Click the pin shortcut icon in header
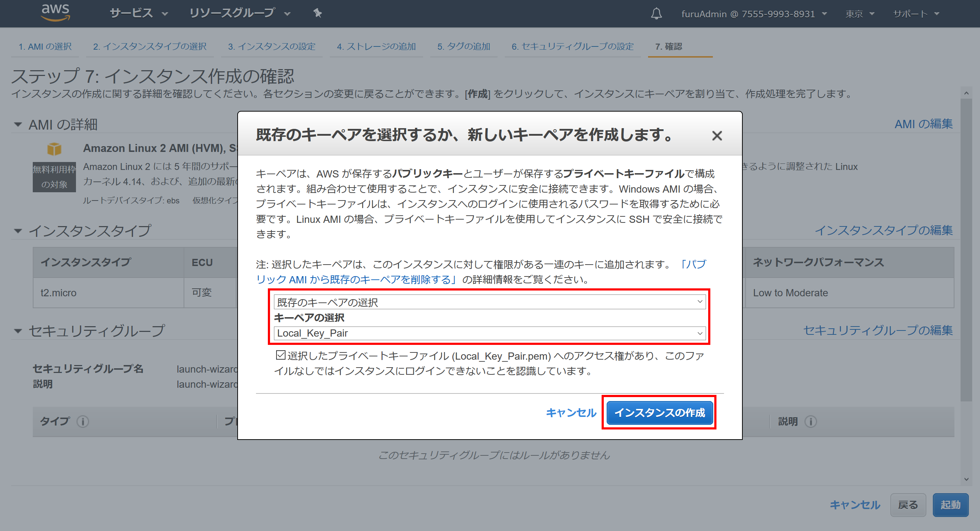 pos(317,13)
